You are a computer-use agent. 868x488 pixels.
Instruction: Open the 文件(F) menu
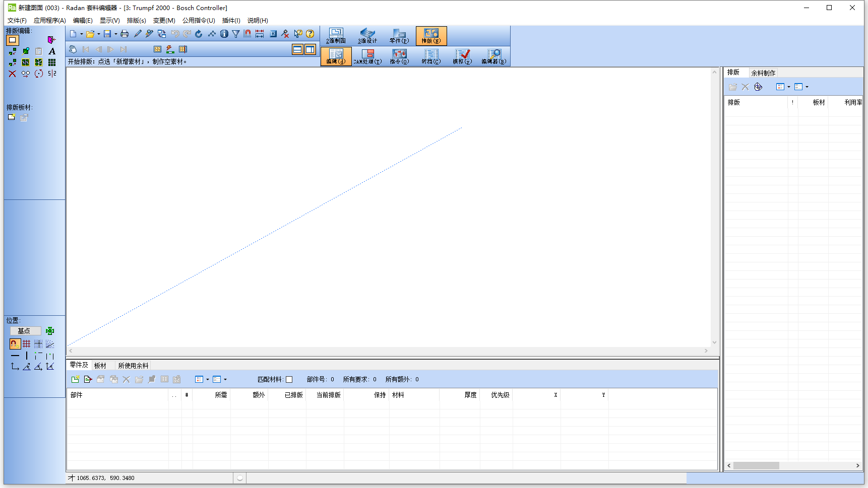tap(17, 21)
